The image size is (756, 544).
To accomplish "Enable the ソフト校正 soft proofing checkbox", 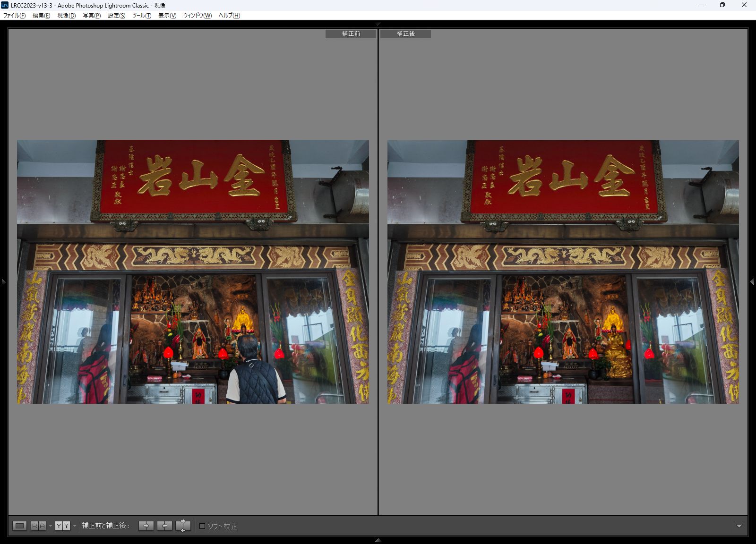I will click(202, 526).
